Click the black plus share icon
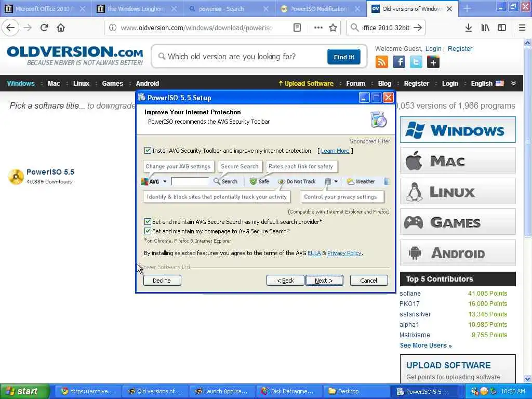Screen dimensions: 532x399 [433, 62]
